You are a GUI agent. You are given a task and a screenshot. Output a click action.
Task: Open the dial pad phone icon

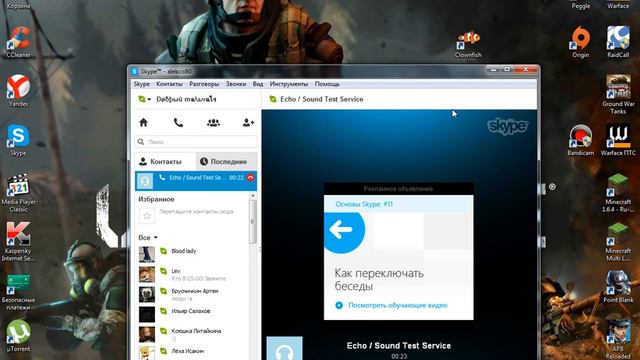click(x=178, y=122)
